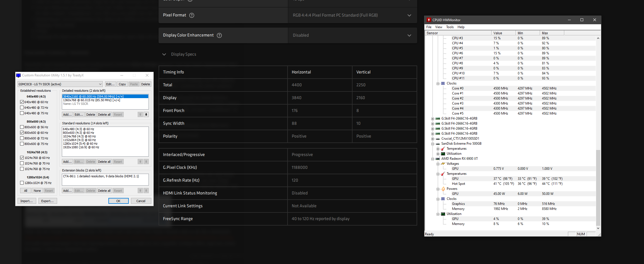Click the Powers flame icon

click(443, 189)
